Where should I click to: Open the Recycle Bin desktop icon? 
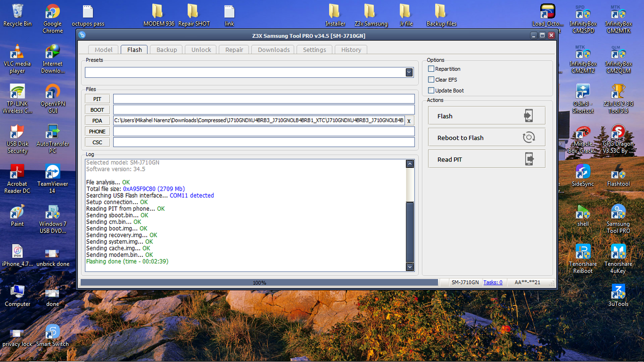[17, 15]
